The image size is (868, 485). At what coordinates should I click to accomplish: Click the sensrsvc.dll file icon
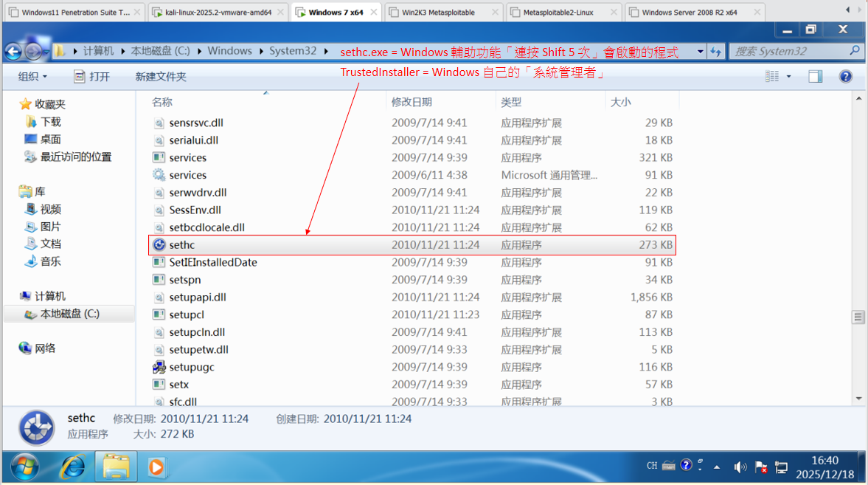[x=159, y=123]
